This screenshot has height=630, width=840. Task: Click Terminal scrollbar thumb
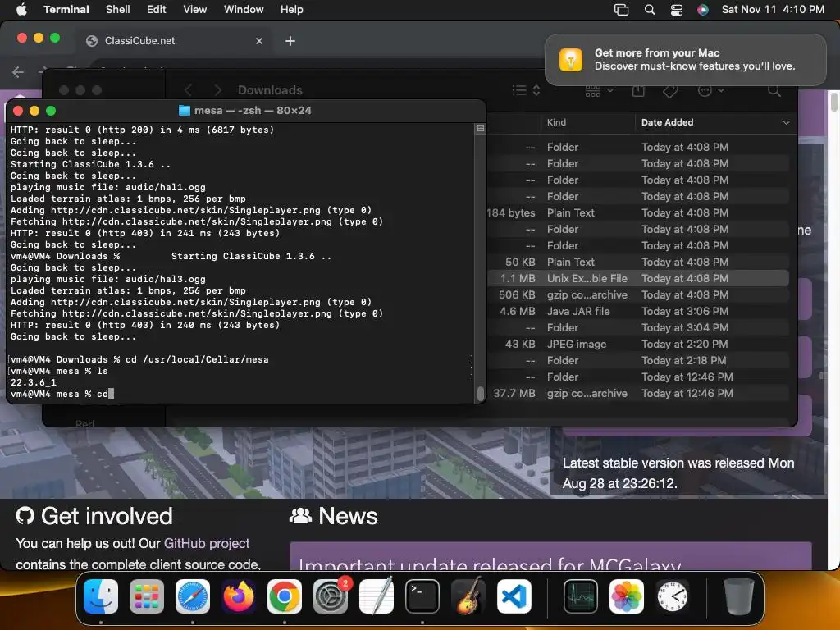click(481, 393)
